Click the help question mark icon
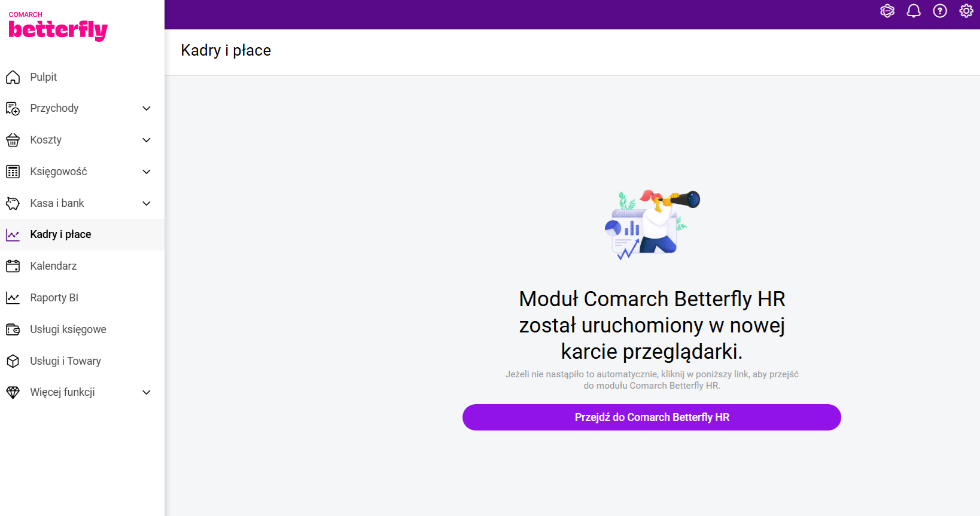The width and height of the screenshot is (980, 516). (x=940, y=11)
